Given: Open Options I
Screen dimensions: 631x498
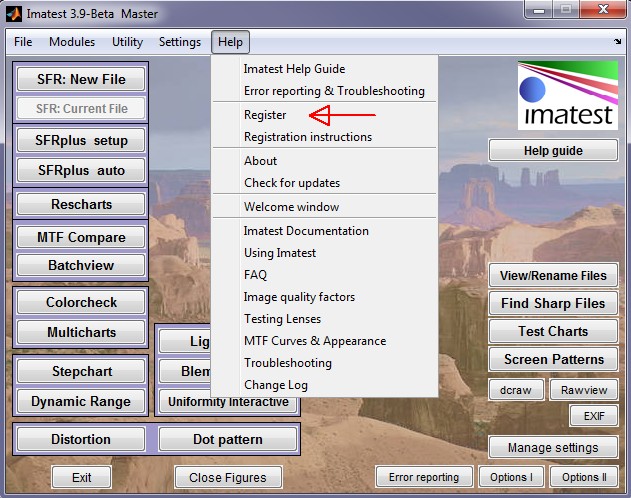Looking at the screenshot, I should [511, 477].
